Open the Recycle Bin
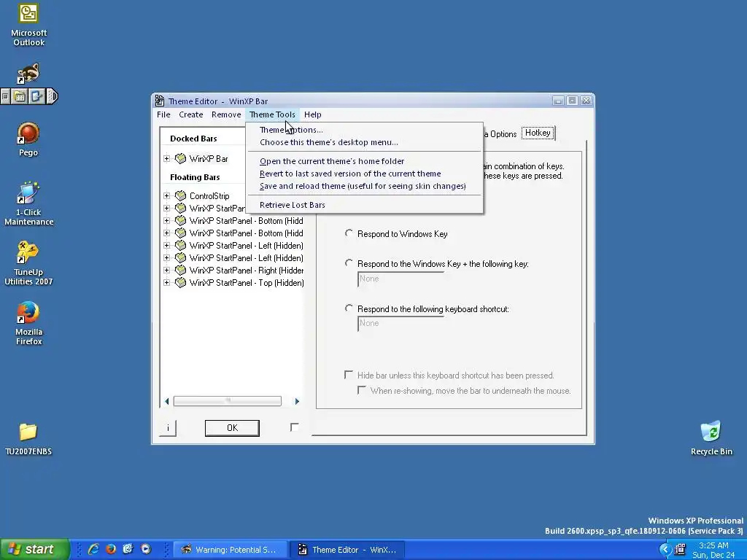The width and height of the screenshot is (747, 560). [711, 438]
